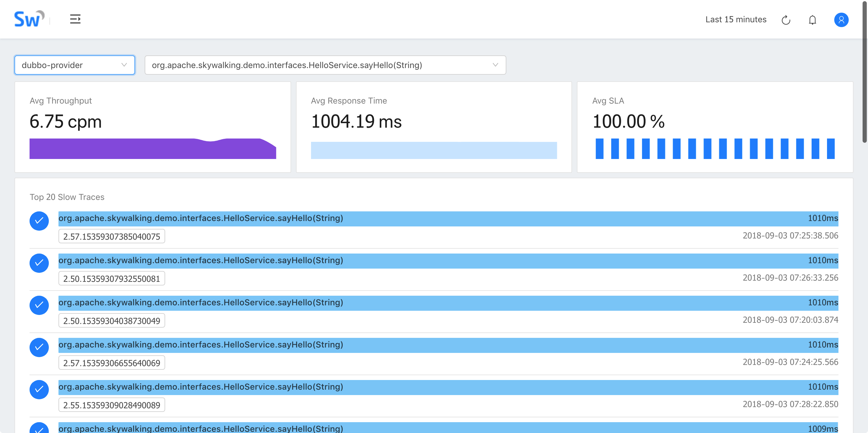The height and width of the screenshot is (433, 868).
Task: Click the refresh reload icon
Action: [786, 20]
